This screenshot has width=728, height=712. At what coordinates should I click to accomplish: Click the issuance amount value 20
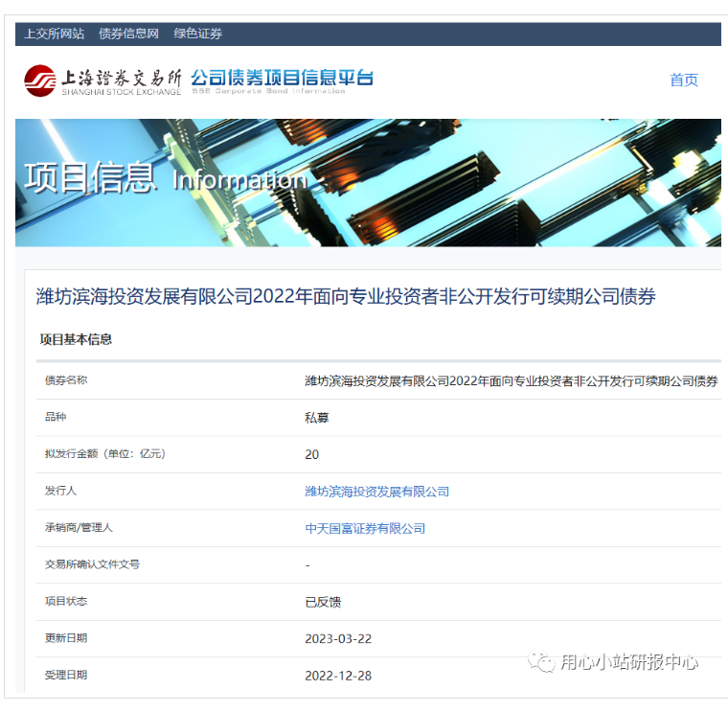[x=311, y=454]
